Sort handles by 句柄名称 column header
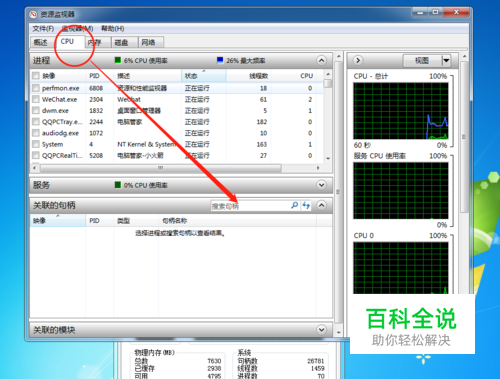500x379 pixels. pos(237,221)
